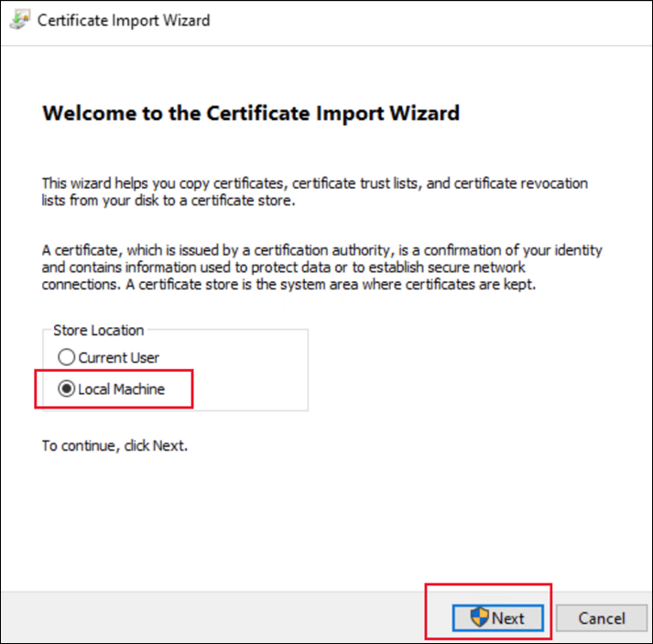
Task: Click the Local Machine label text
Action: (x=122, y=388)
